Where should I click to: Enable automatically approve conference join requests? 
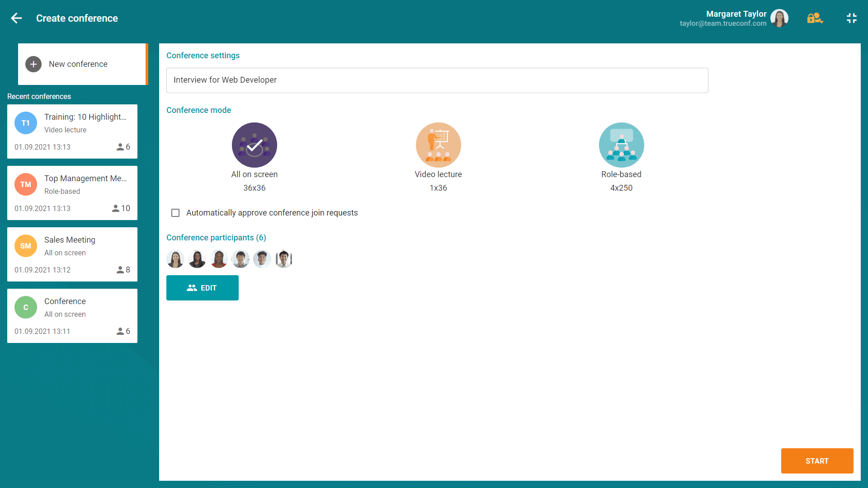(175, 212)
